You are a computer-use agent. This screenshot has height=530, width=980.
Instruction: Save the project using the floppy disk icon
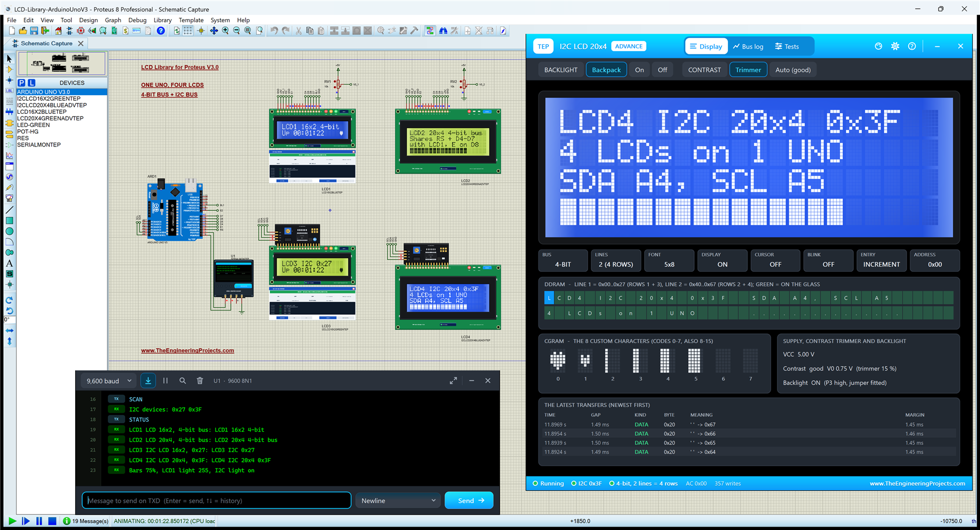point(34,31)
